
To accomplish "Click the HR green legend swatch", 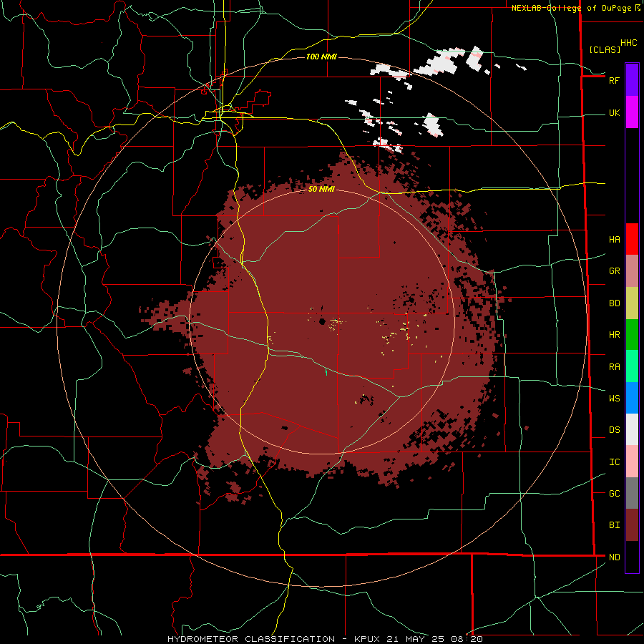I will 632,334.
